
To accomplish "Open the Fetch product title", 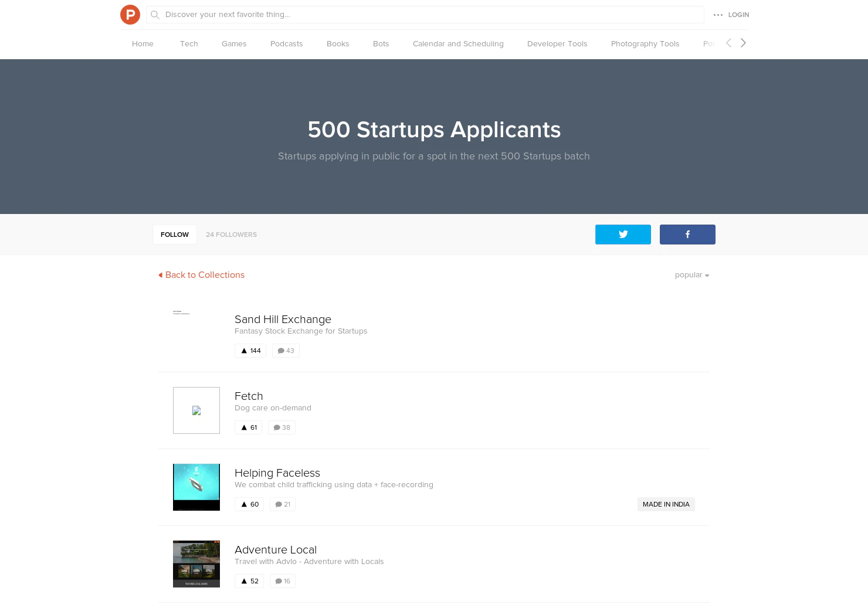I will [x=249, y=396].
